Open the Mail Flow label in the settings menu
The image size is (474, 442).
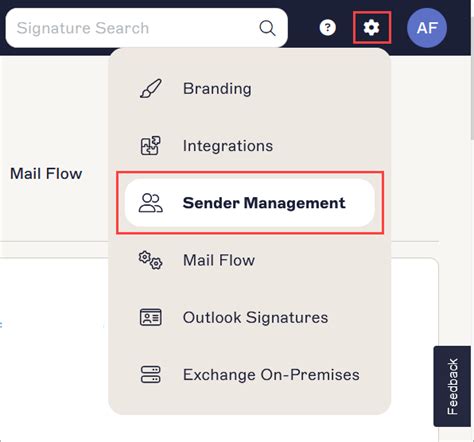[x=219, y=260]
